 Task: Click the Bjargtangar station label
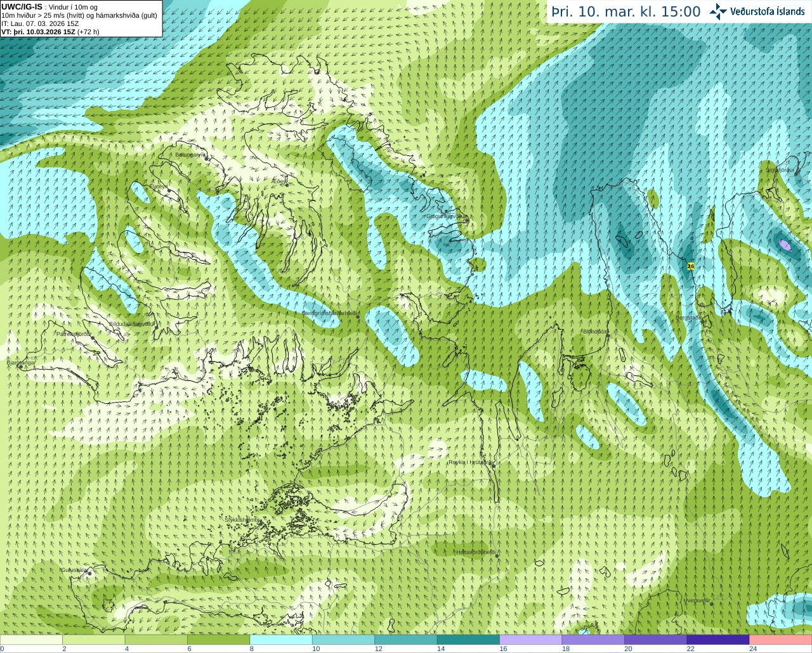(x=21, y=363)
